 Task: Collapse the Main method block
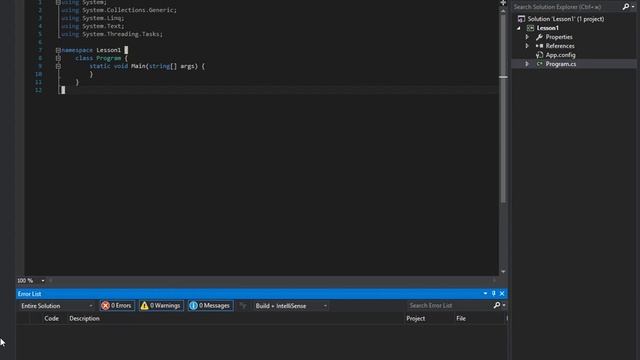point(58,66)
